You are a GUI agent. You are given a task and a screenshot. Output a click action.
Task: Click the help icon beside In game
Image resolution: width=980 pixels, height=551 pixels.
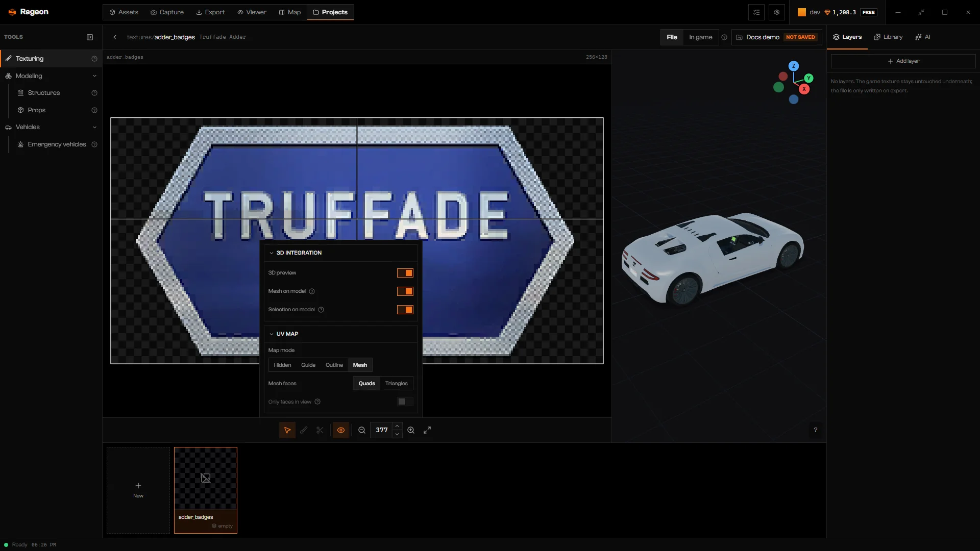pyautogui.click(x=724, y=37)
